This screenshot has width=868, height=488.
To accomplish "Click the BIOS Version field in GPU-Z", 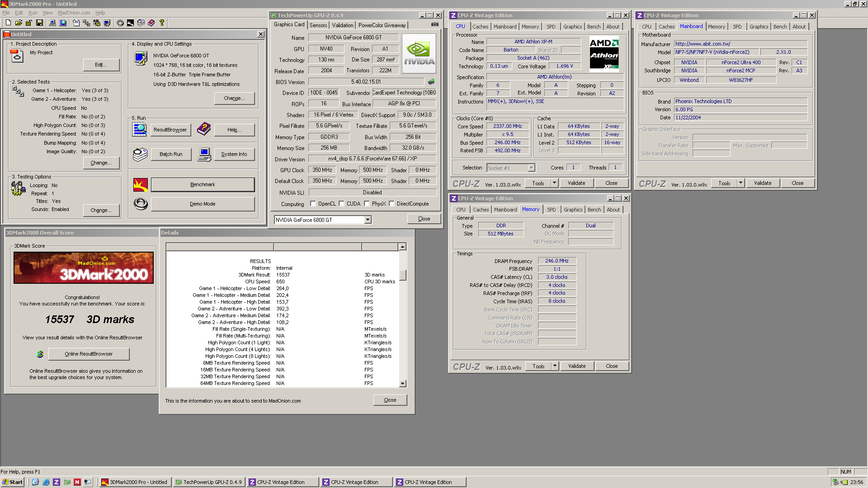I will 366,82.
